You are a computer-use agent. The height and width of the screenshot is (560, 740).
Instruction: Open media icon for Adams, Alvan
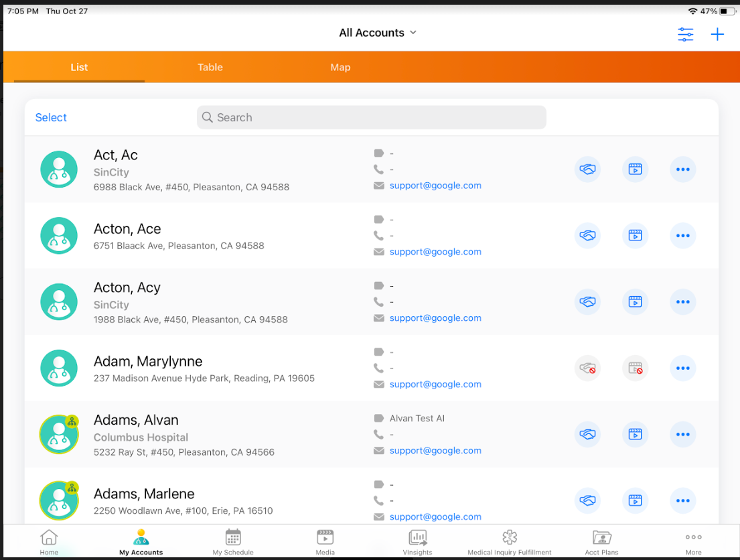click(x=635, y=435)
